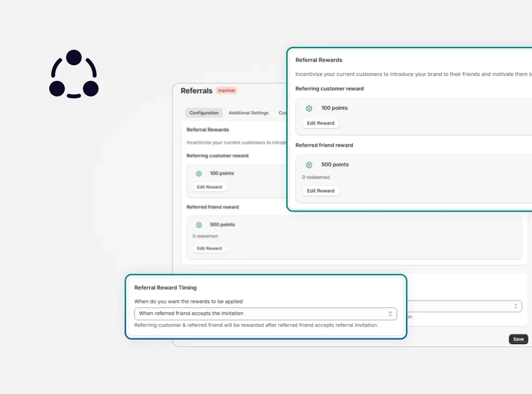Click Edit Reward for the referring customer

[x=320, y=123]
